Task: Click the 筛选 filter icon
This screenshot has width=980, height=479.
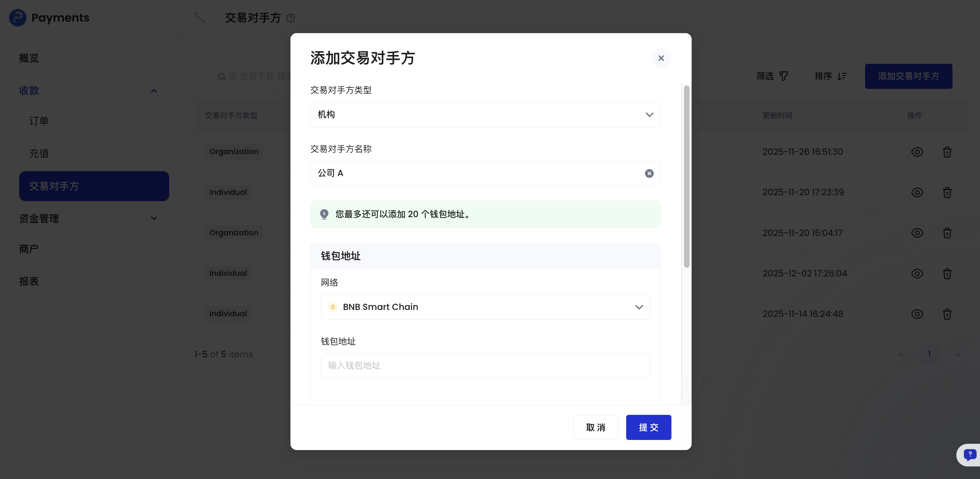Action: click(x=783, y=76)
